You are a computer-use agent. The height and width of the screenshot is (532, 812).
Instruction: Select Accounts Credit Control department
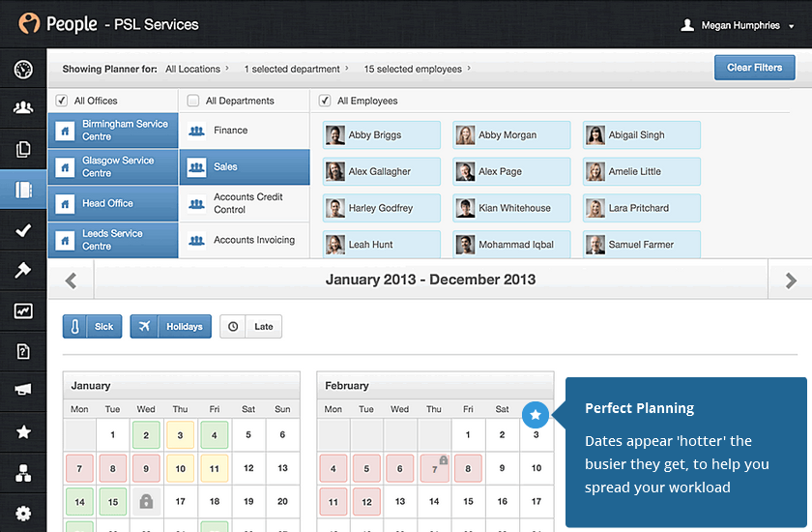pos(245,203)
